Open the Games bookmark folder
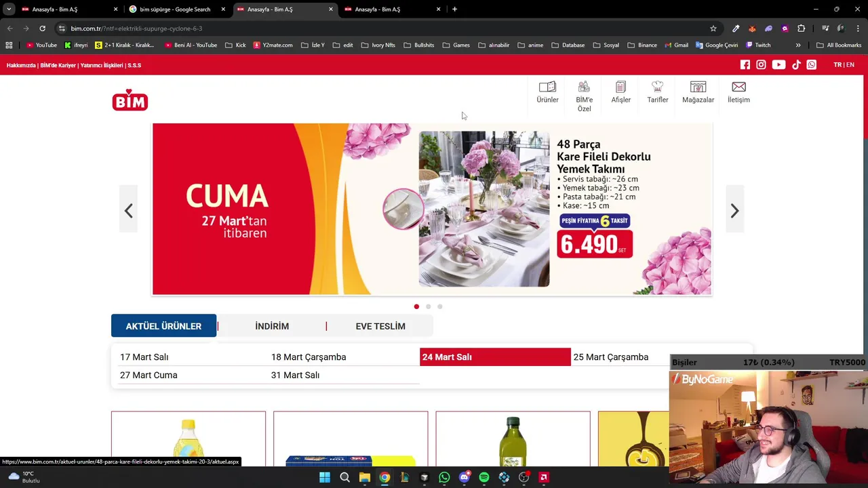868x488 pixels. [x=456, y=45]
